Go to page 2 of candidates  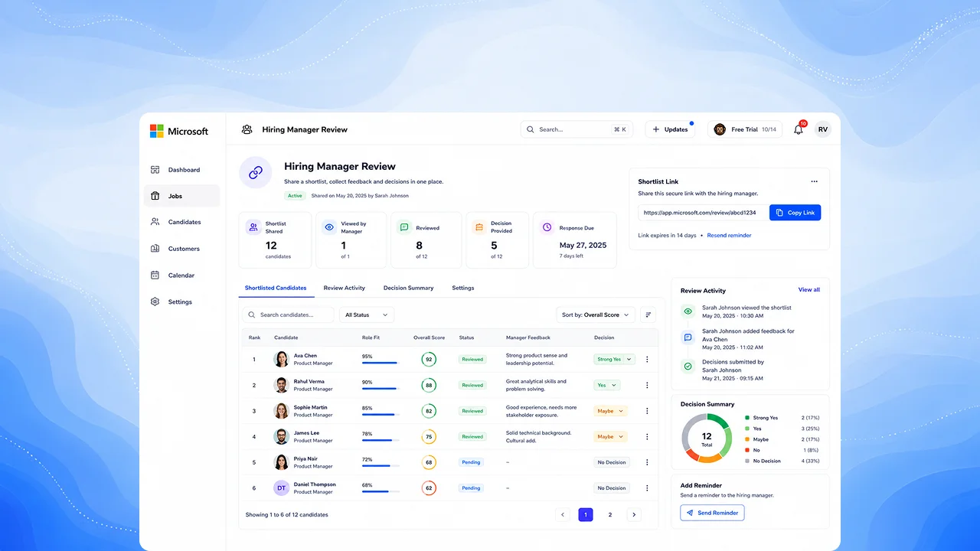[x=610, y=515]
